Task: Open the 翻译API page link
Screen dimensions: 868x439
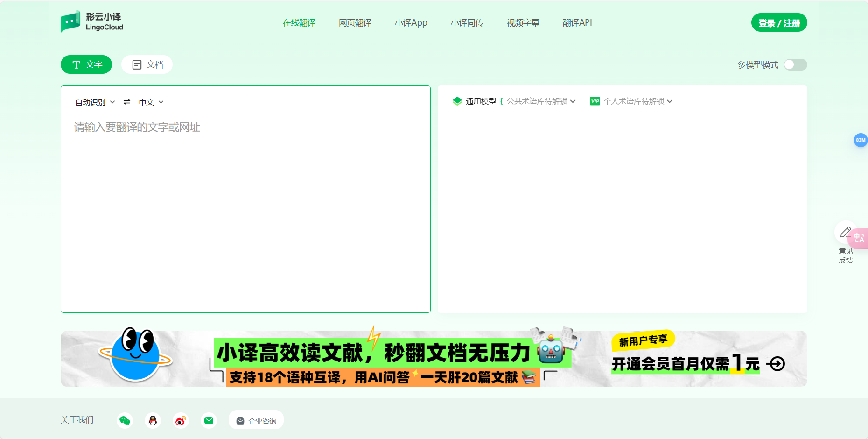Action: (577, 22)
